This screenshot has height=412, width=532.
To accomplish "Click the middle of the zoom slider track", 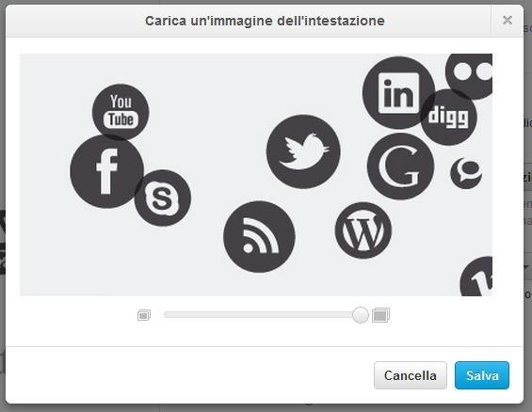I will tap(262, 315).
